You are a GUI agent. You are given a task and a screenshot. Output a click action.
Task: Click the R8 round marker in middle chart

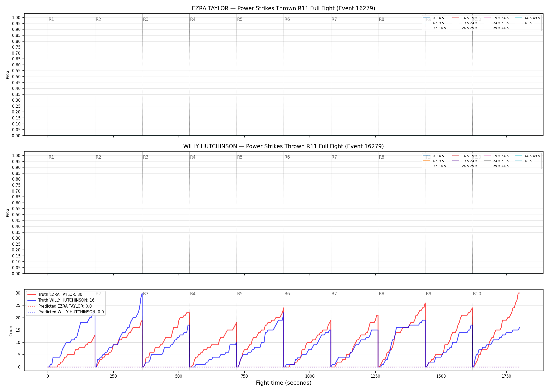coord(381,157)
